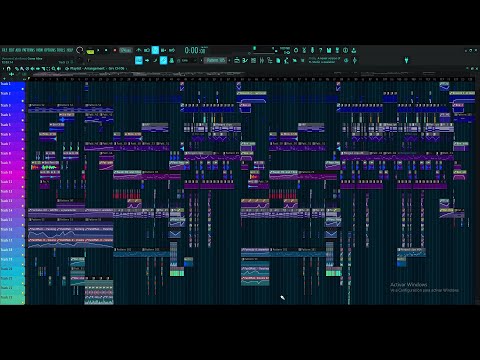Click plus arrow right of Pattern 185

click(229, 60)
